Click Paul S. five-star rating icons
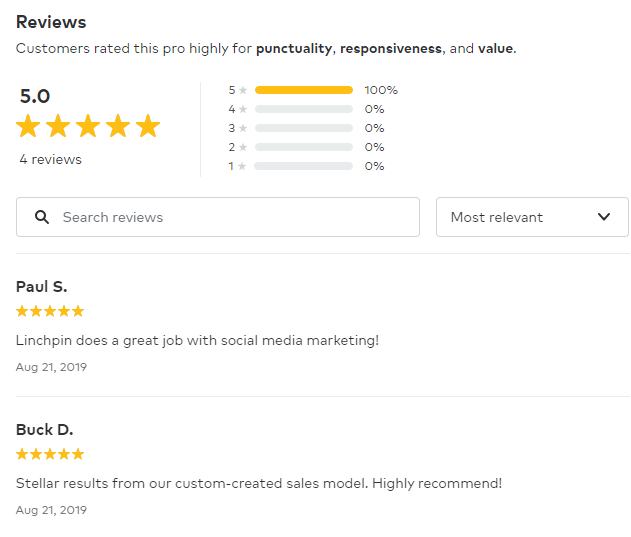 click(50, 311)
